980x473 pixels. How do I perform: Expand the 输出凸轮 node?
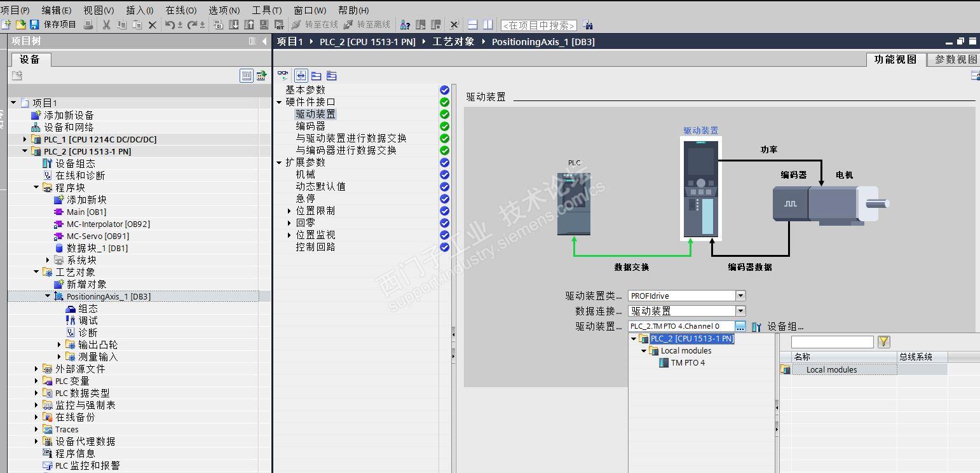click(x=59, y=345)
